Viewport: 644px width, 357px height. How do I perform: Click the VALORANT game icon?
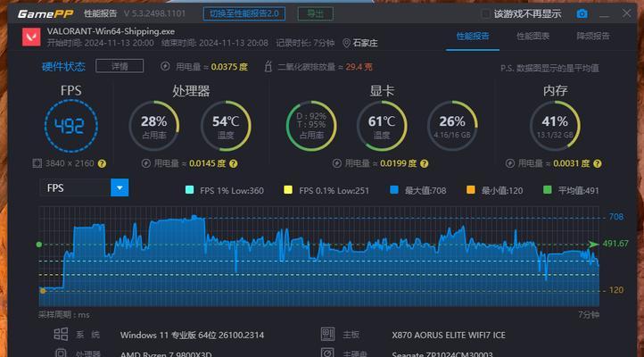click(31, 37)
